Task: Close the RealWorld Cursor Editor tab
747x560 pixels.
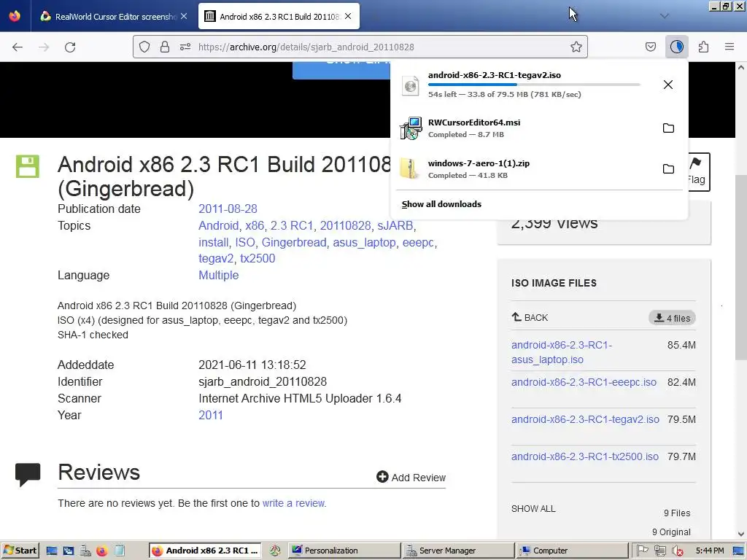Action: tap(184, 16)
